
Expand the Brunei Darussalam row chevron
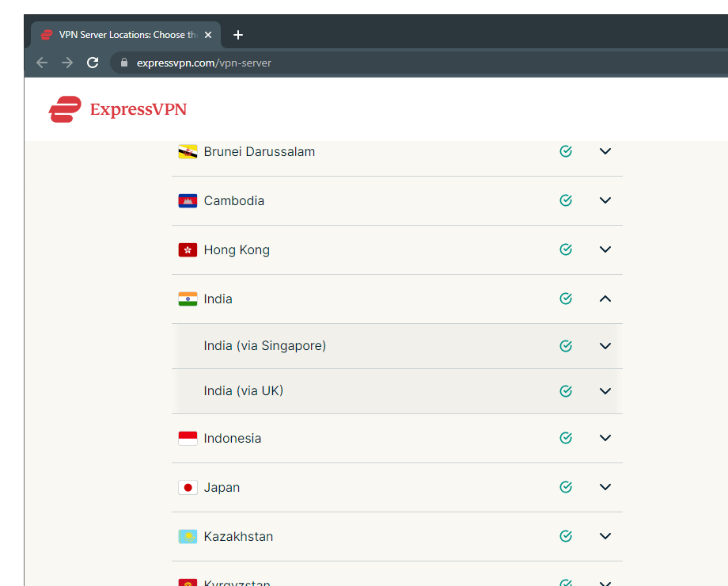(605, 151)
